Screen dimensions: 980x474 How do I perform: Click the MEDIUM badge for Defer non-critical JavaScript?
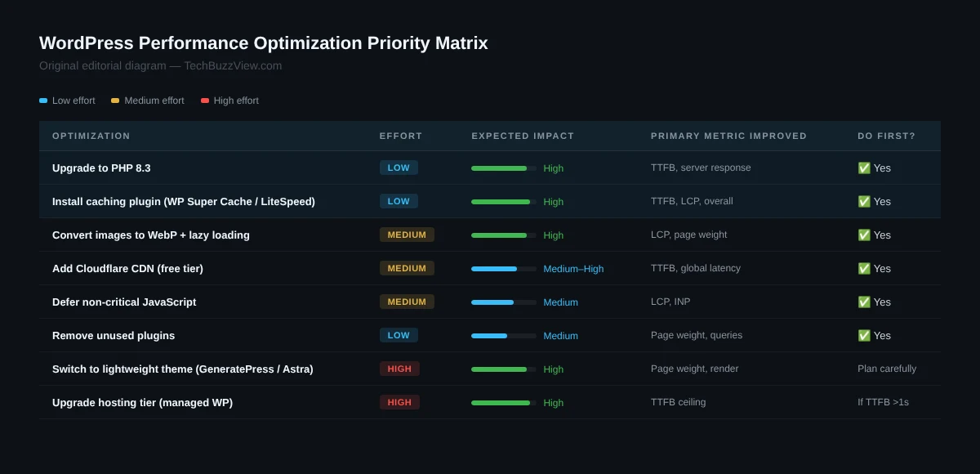[407, 302]
